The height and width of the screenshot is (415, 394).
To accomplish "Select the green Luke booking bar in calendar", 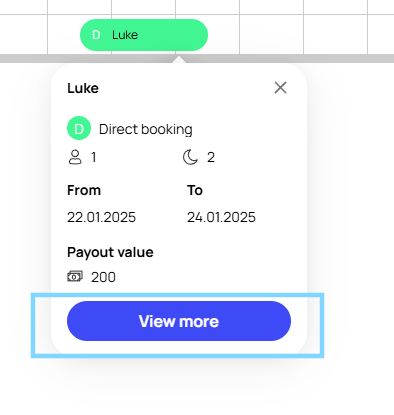I will pyautogui.click(x=144, y=35).
